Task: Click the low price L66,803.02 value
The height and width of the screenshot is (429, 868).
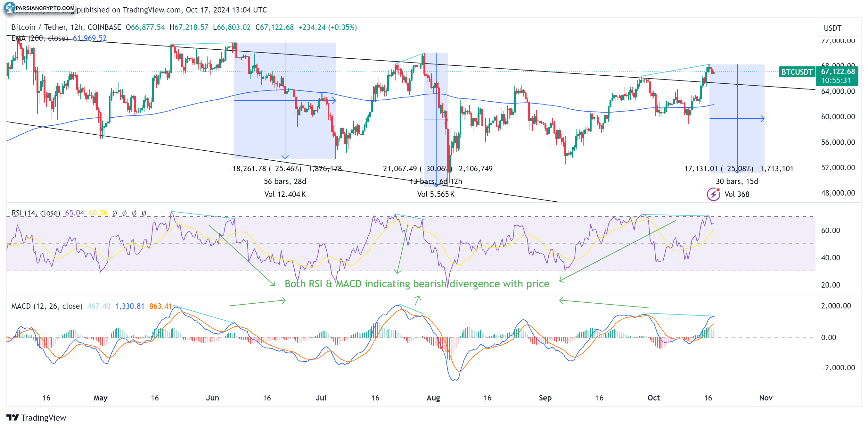Action: [x=232, y=27]
